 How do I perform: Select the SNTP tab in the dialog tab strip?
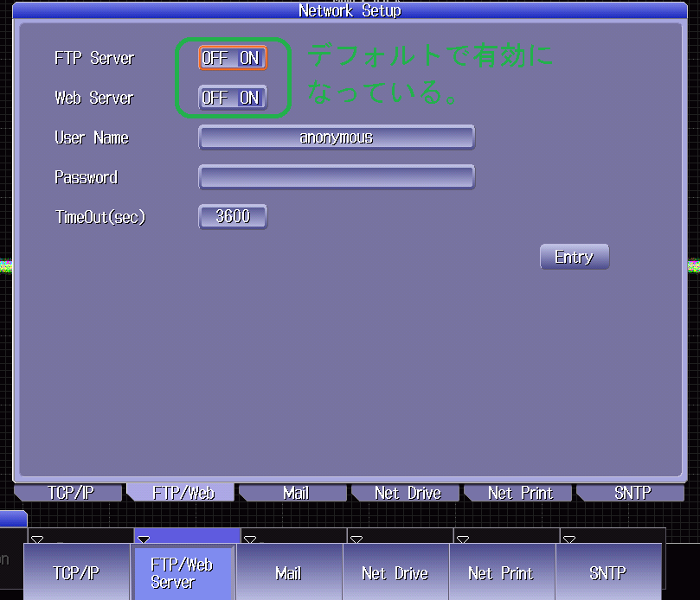632,493
